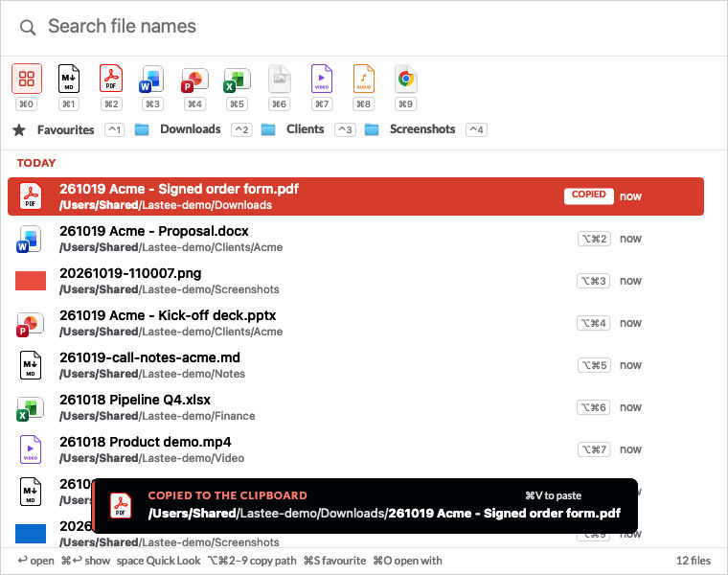Screen dimensions: 728x575
Task: Click the COPIED badge on selected row
Action: 589,196
